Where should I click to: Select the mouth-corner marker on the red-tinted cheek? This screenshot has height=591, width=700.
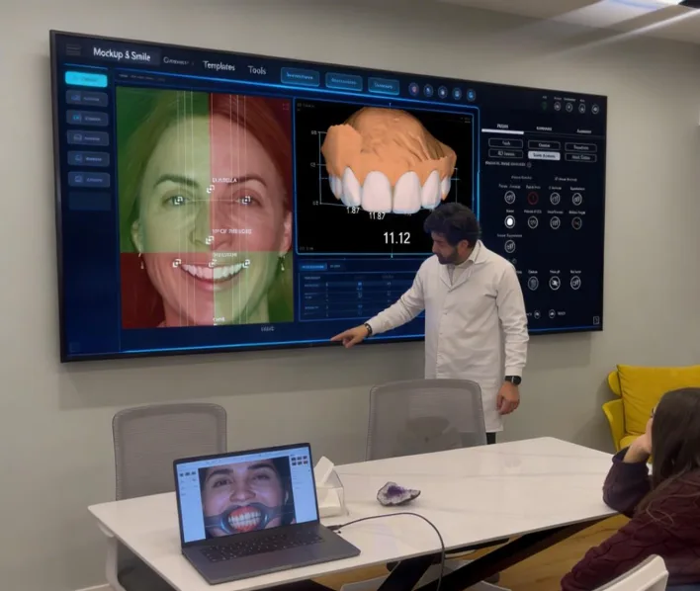(x=177, y=263)
